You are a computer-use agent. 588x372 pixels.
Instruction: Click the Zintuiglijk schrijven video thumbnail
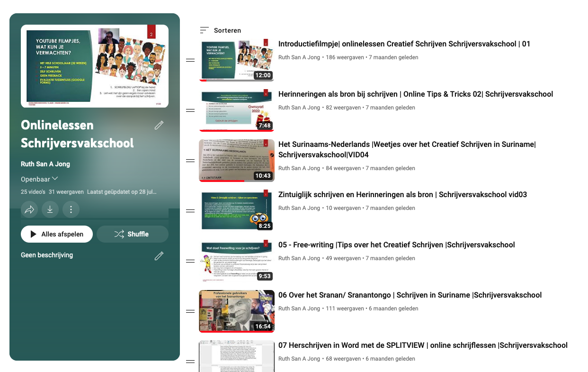(x=236, y=210)
